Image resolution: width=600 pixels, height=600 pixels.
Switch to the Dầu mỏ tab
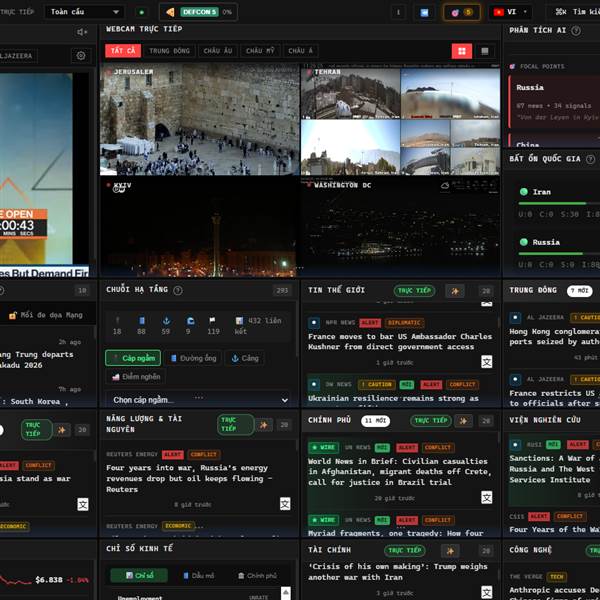coord(200,576)
